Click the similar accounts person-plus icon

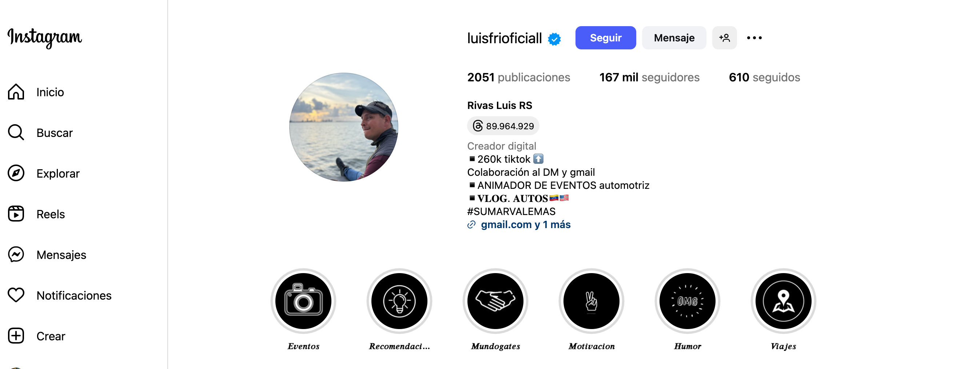tap(724, 38)
